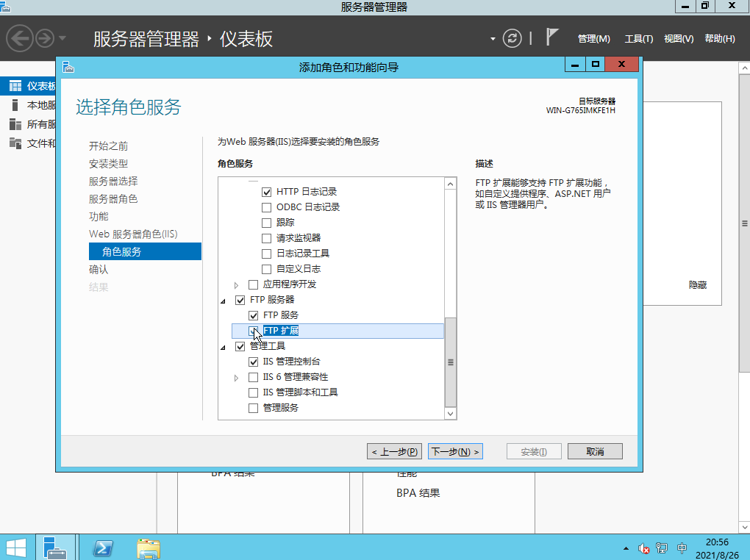This screenshot has width=750, height=560.
Task: Select file and storage services sidebar icon
Action: 15,143
